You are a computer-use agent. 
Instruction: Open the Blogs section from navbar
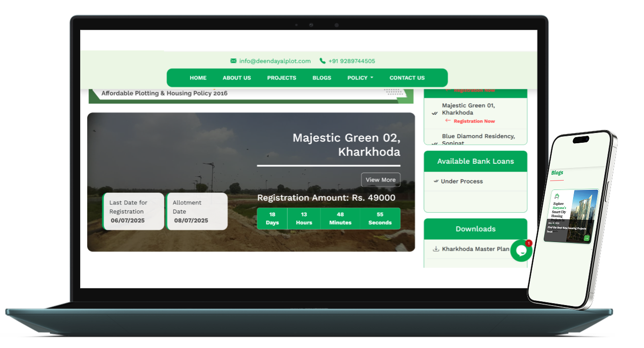point(321,78)
